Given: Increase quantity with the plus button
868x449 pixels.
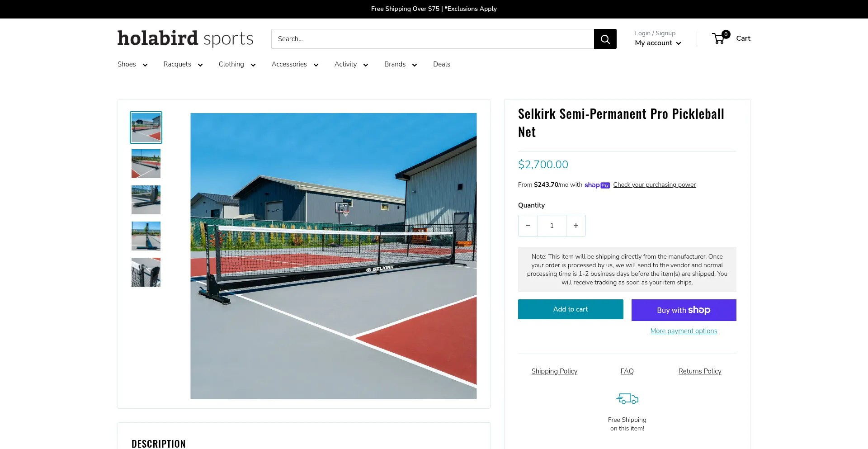Looking at the screenshot, I should tap(576, 226).
